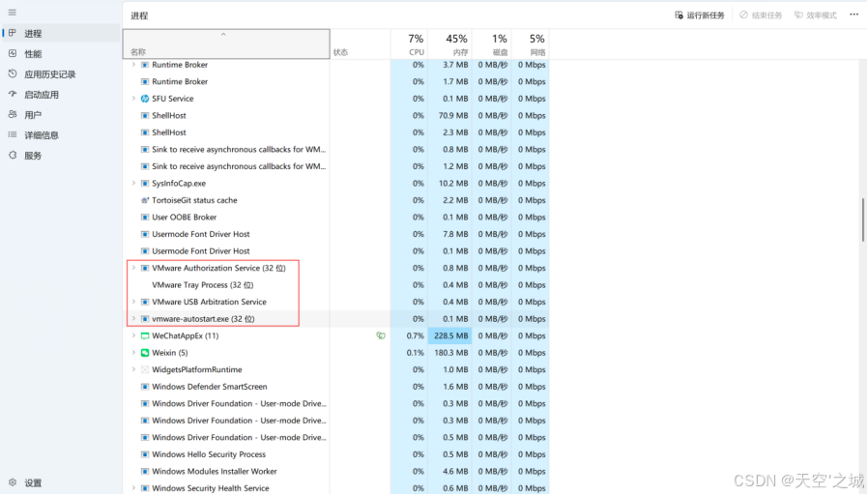Screen dimensions: 868x495
Task: Click the efficiency leaf icon for WeChatAppEx
Action: pos(380,335)
